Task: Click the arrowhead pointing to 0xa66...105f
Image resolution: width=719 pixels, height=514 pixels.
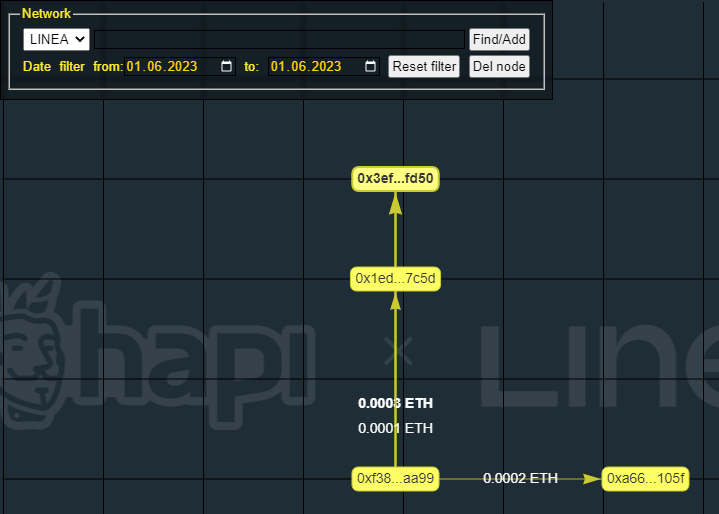Action: (592, 479)
